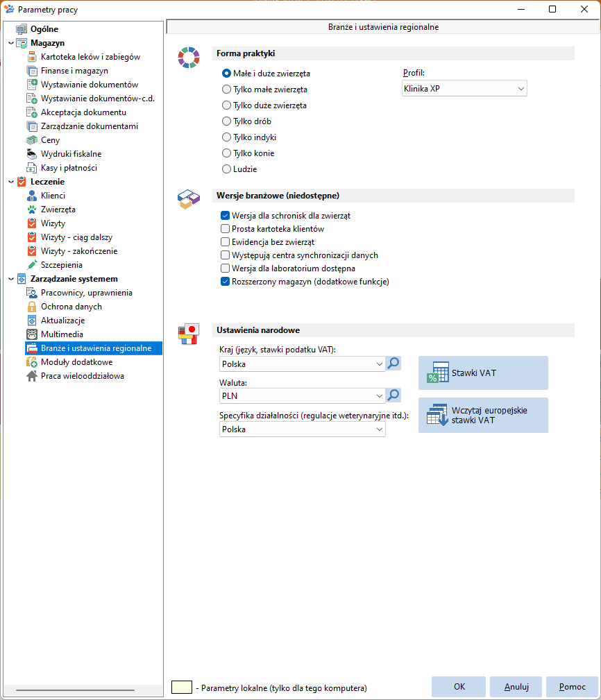Toggle Wersja dla laboratorium dostępna checkbox

click(x=225, y=268)
